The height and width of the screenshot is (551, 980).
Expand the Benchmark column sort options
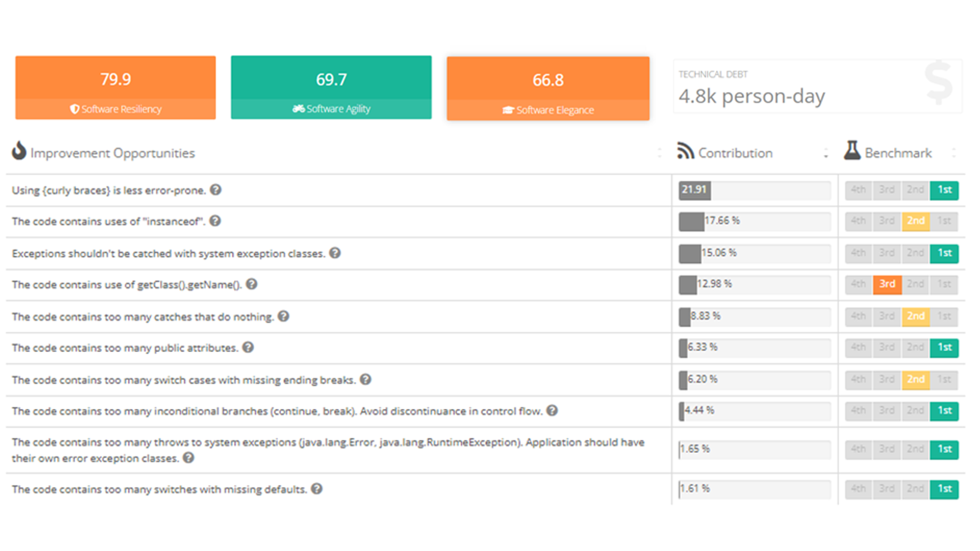pyautogui.click(x=956, y=152)
